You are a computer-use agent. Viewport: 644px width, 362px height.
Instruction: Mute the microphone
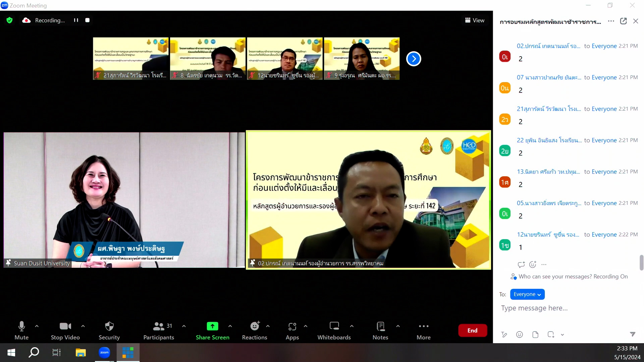[21, 330]
